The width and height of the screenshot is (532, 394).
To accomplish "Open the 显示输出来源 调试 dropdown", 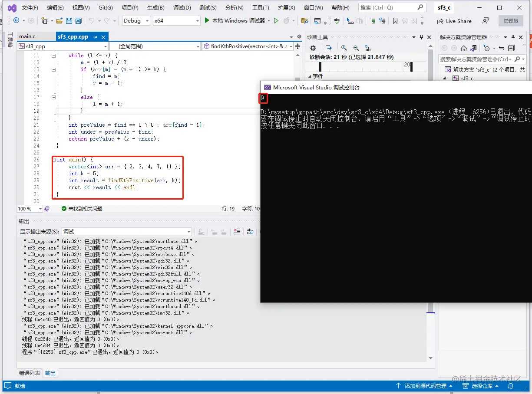I will [126, 232].
